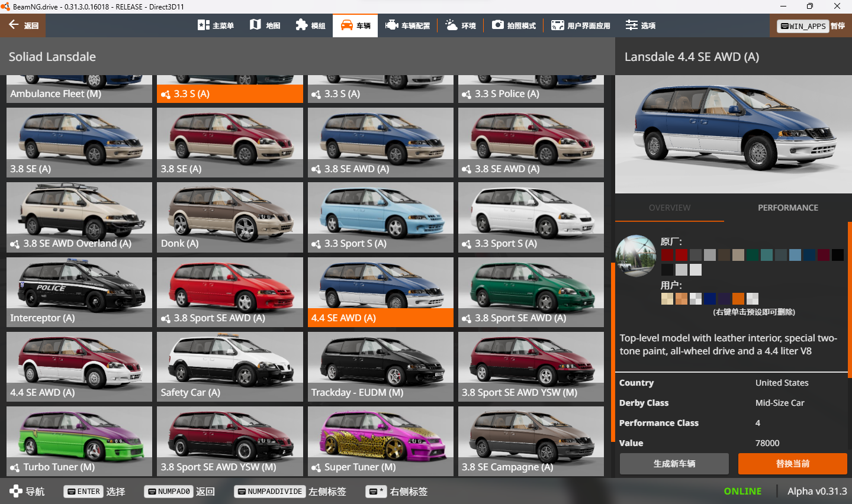The height and width of the screenshot is (504, 852).
Task: Click the BeamNG.drive title bar app icon
Action: pos(5,7)
